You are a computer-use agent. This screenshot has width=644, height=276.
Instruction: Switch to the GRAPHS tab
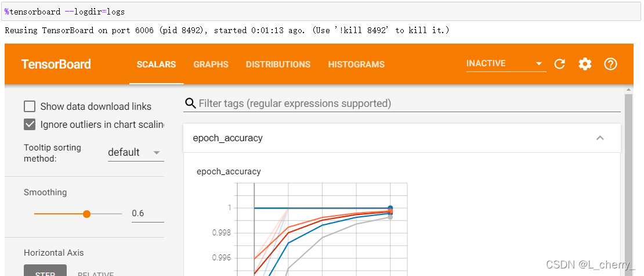(x=211, y=64)
